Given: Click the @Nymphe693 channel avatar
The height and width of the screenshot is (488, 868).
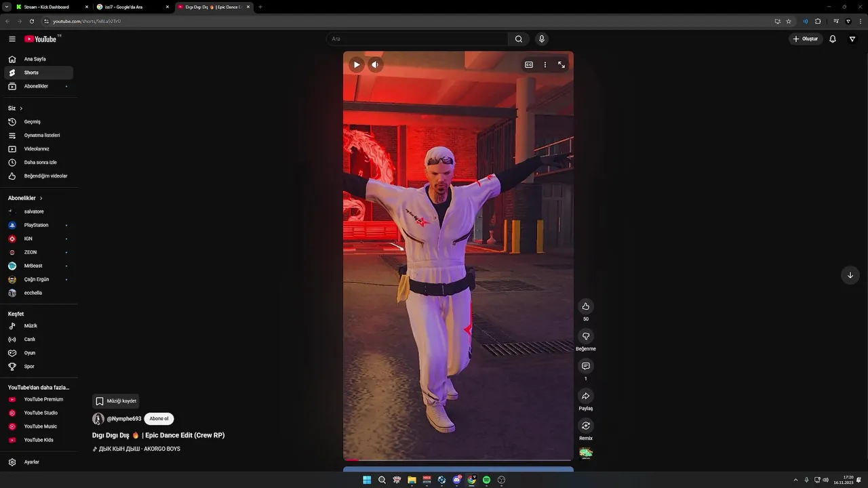Looking at the screenshot, I should pyautogui.click(x=98, y=419).
